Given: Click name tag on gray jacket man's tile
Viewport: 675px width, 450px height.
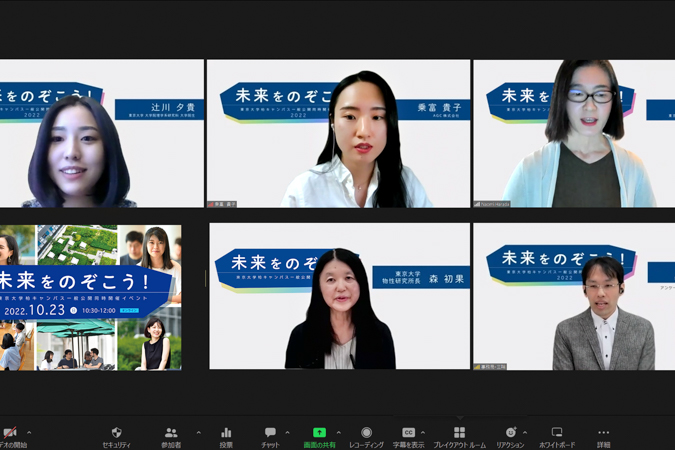Looking at the screenshot, I should point(490,367).
